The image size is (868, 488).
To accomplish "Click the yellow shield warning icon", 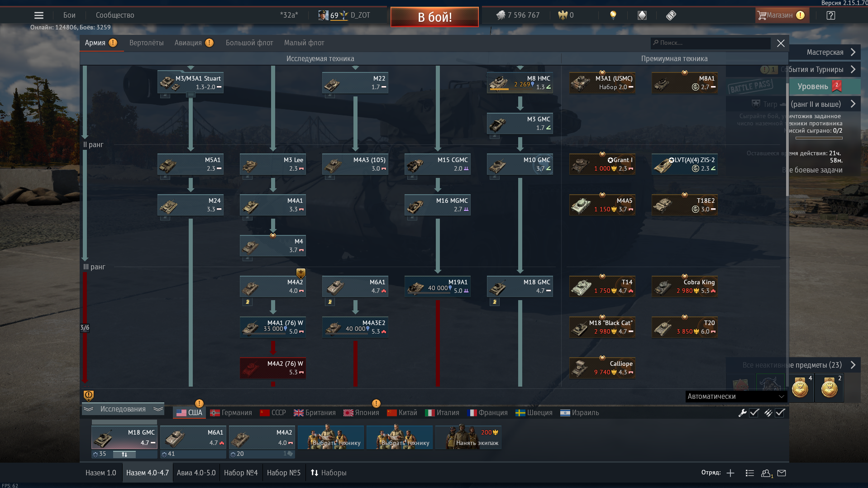I will (x=89, y=395).
